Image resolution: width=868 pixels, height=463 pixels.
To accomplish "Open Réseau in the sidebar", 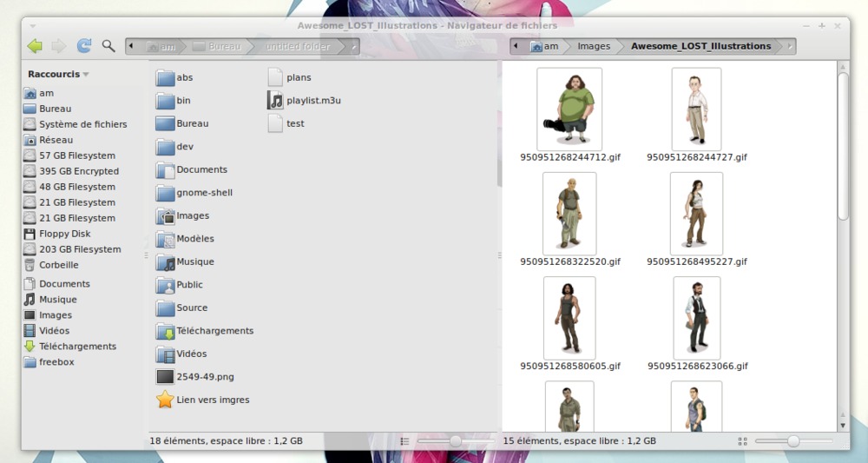I will coord(49,140).
